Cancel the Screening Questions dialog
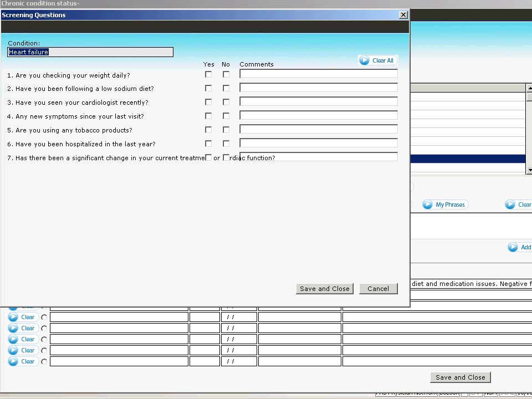The height and width of the screenshot is (399, 532). [378, 289]
